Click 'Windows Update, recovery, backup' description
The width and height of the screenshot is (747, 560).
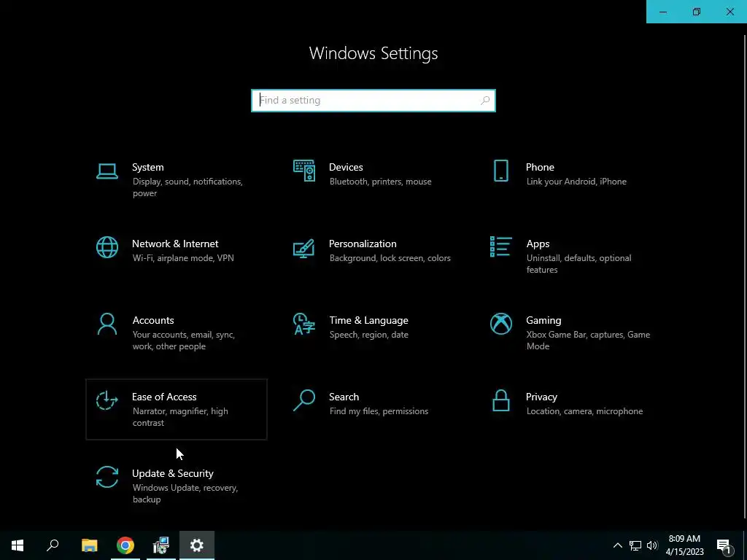click(x=185, y=494)
